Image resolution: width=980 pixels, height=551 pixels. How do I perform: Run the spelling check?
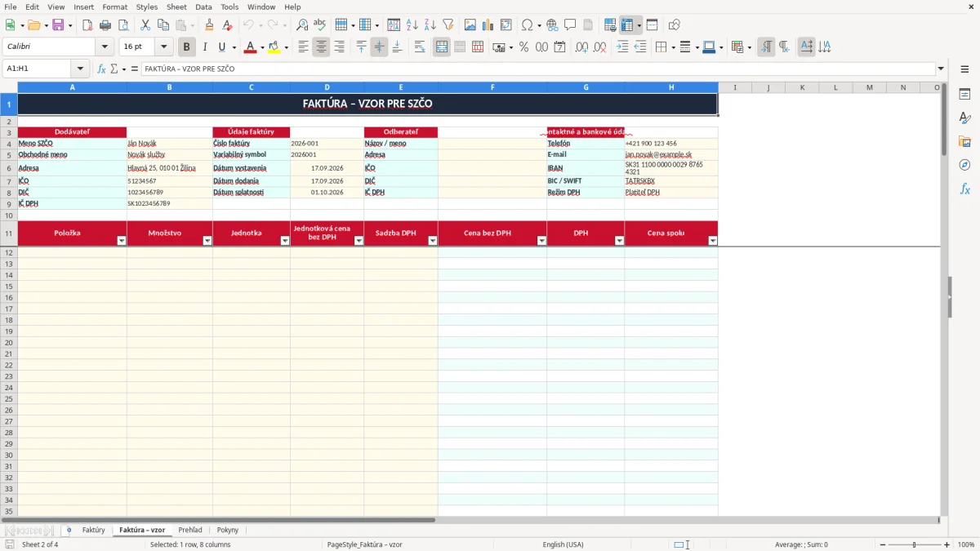(x=320, y=25)
